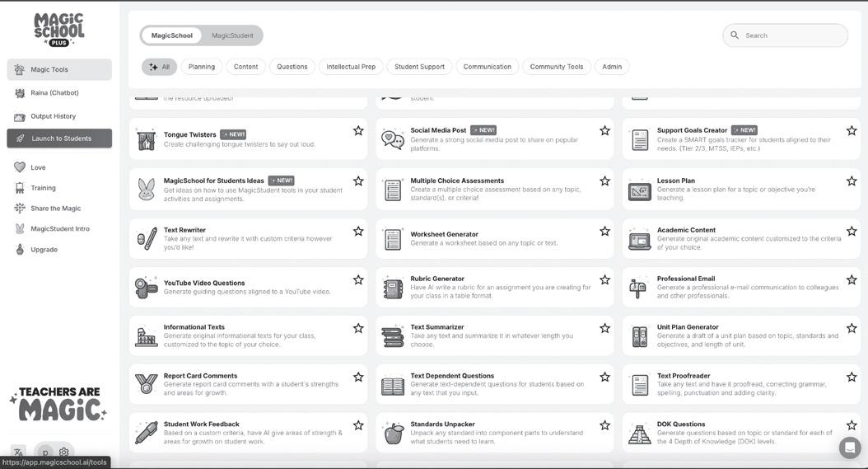
Task: Click the Upgrade sidebar link
Action: point(59,250)
